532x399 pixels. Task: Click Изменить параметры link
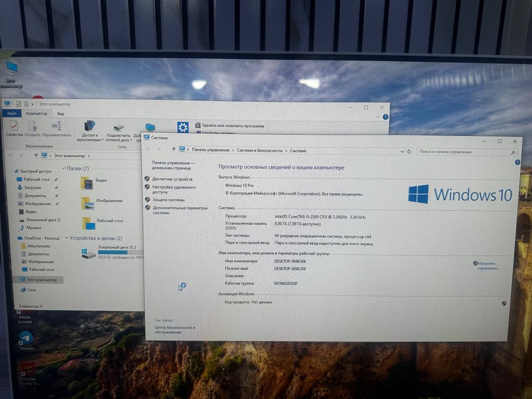pos(487,266)
